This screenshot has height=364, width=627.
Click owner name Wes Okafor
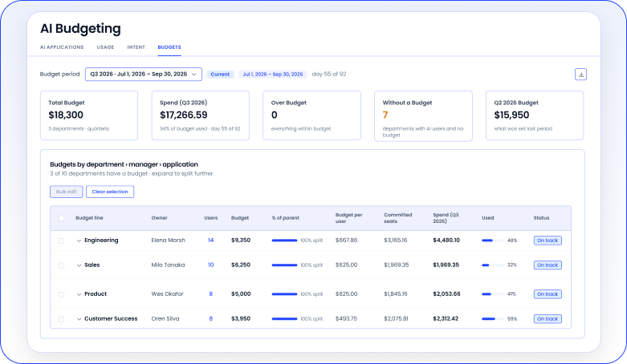[167, 294]
